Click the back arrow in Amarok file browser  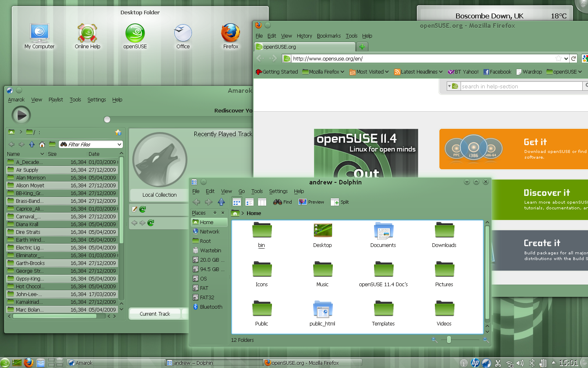[x=11, y=144]
